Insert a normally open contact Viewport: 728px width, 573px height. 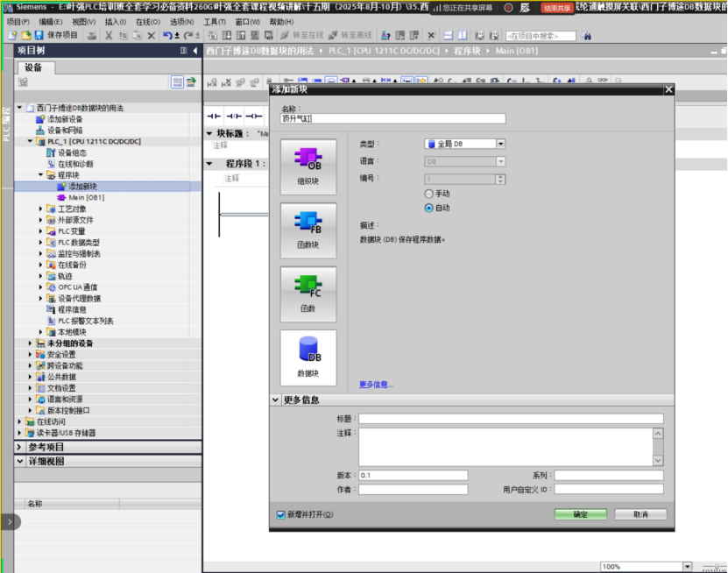click(214, 116)
